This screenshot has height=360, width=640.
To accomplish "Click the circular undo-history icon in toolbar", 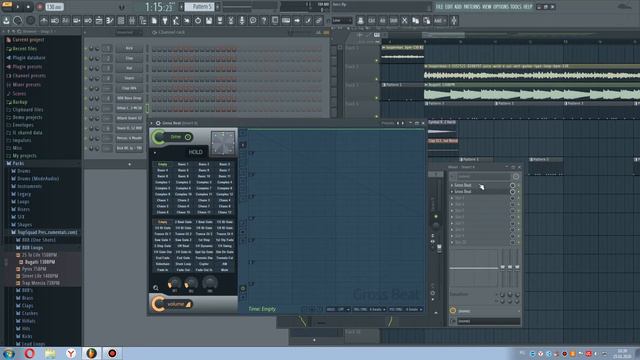I will 18,20.
